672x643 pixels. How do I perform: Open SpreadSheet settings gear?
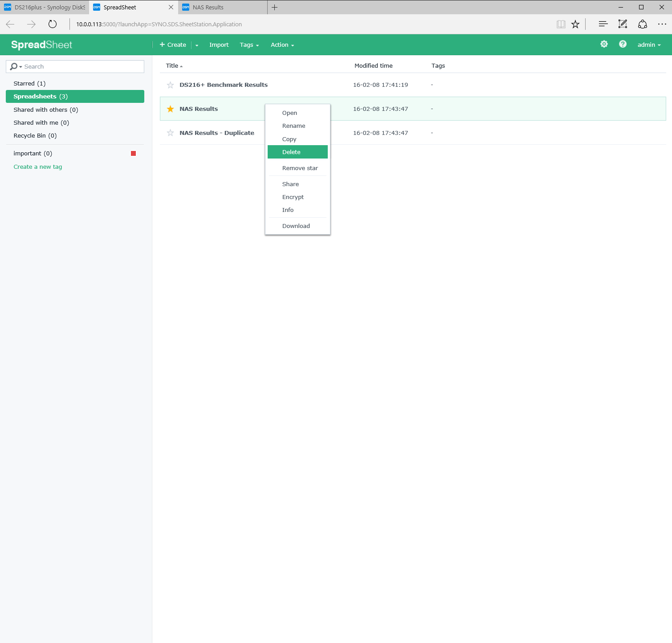click(x=604, y=44)
